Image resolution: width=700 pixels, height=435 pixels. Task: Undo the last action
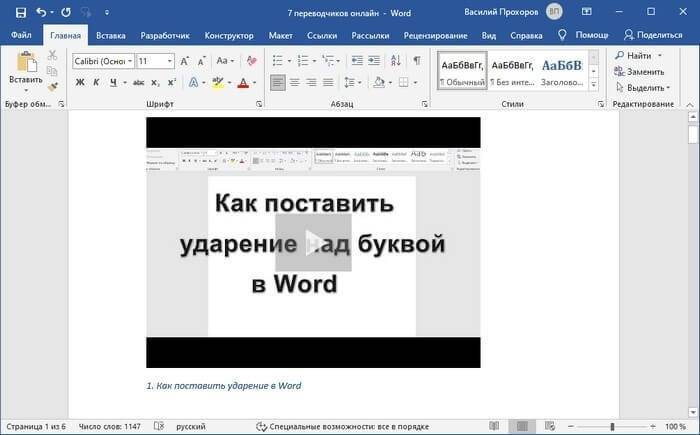coord(41,12)
